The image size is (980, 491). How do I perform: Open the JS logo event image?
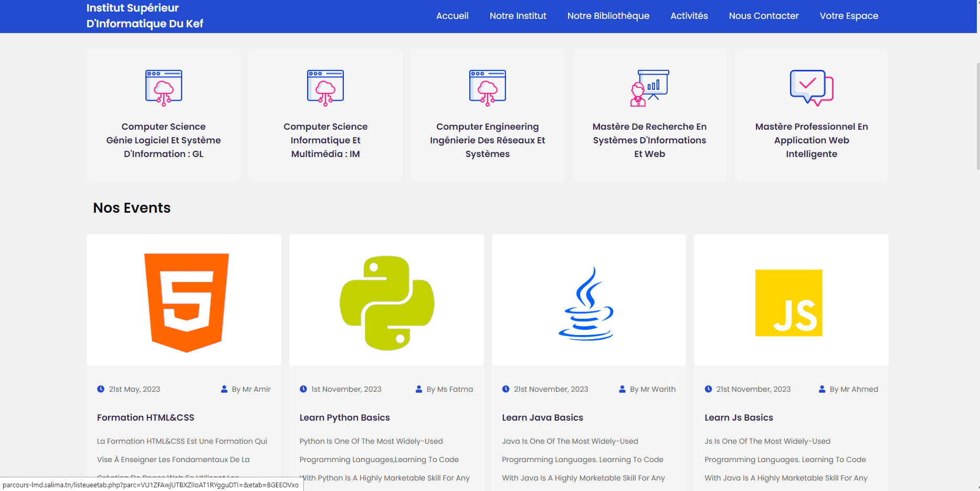click(791, 300)
